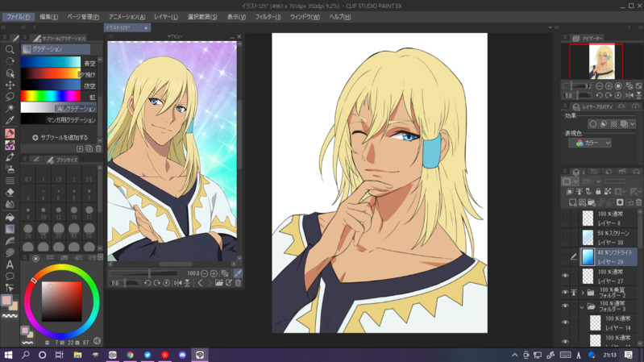Select the Move layer tool
The height and width of the screenshot is (362, 644).
[x=10, y=85]
